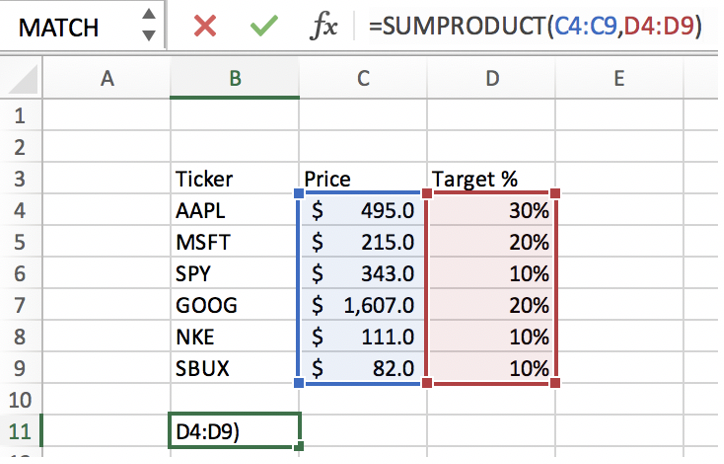Click the GOOG price cell 1,607.0
Viewport: 724px width, 464px height.
pos(363,305)
